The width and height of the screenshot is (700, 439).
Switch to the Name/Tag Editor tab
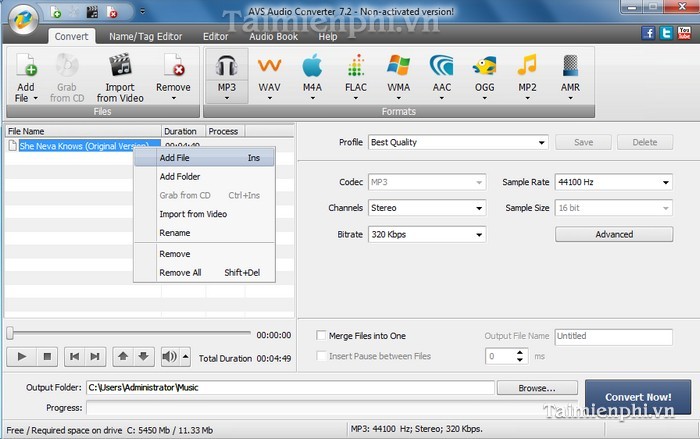[x=146, y=37]
